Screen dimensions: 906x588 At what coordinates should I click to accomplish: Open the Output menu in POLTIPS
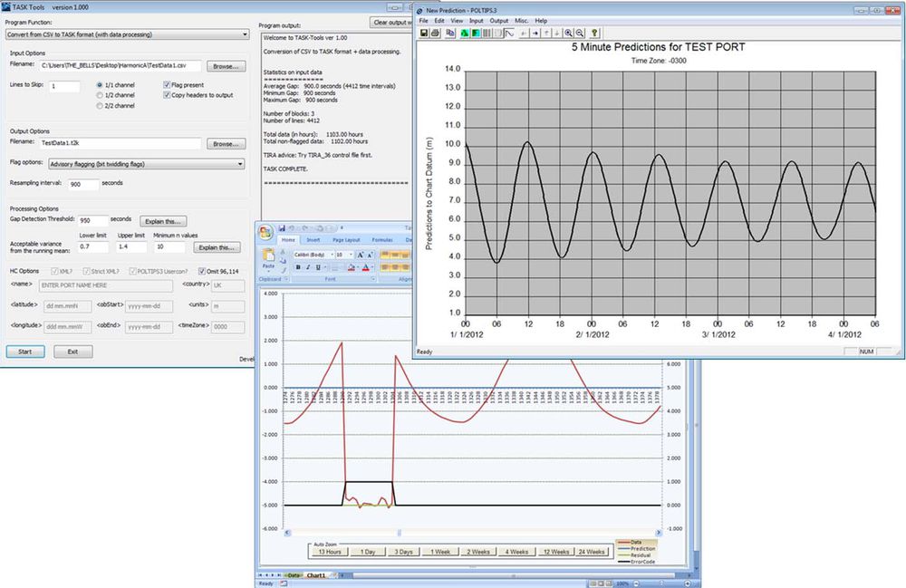click(498, 21)
